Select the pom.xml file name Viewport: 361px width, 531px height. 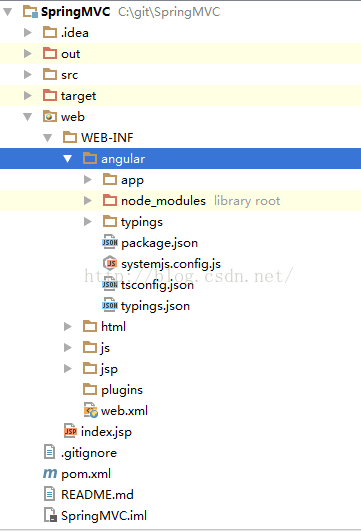86,474
